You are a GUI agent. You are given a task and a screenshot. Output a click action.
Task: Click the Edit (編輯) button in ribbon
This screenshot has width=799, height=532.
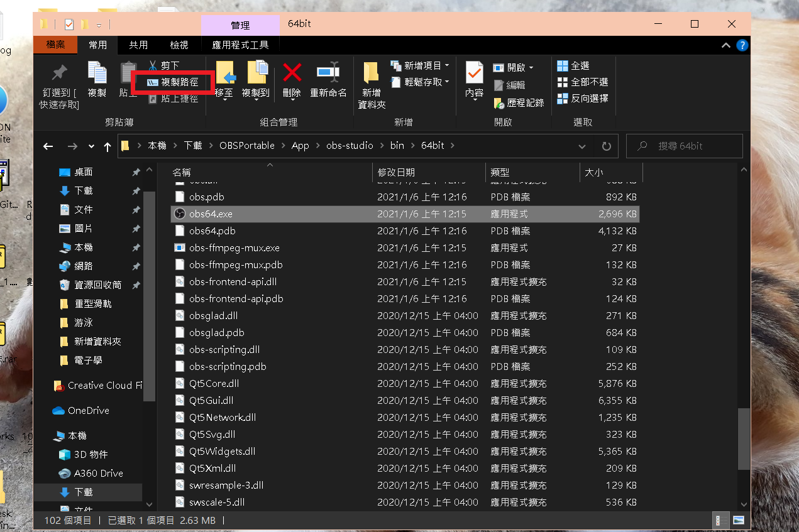pos(509,85)
